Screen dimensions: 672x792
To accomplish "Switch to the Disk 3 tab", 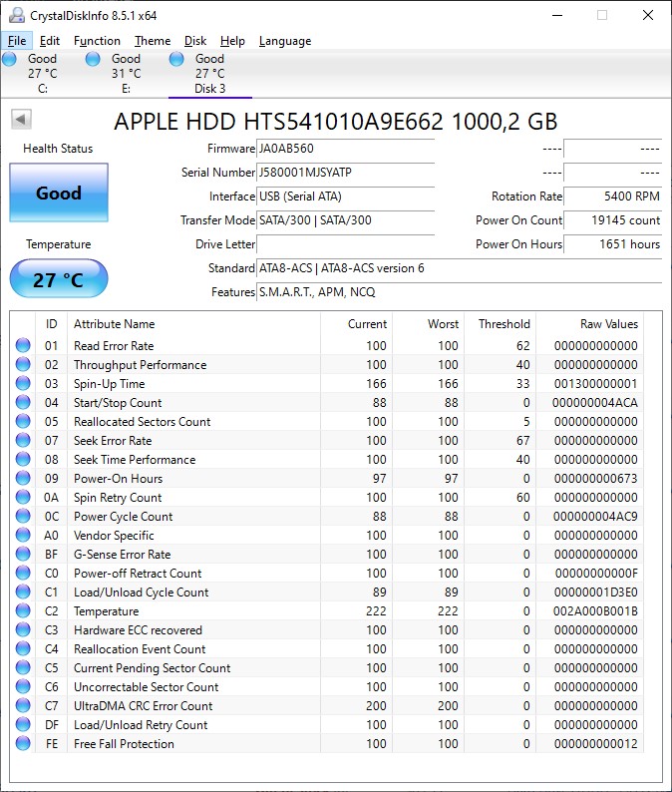I will click(x=209, y=74).
